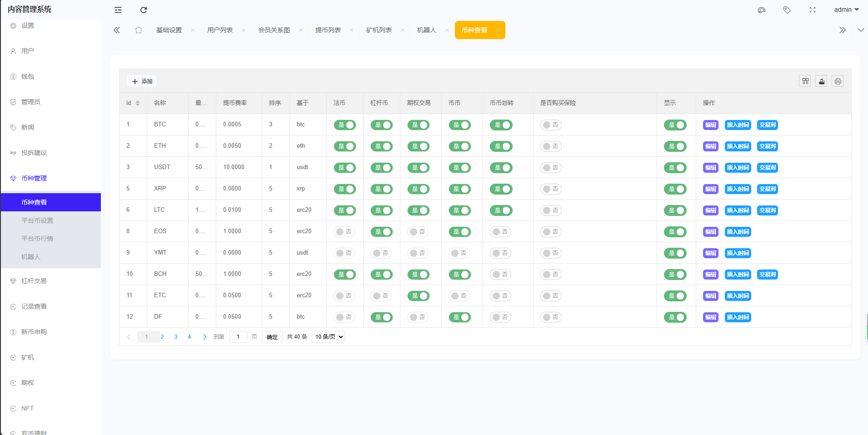Screen dimensions: 868x435
Task: Toggle 杠杆币 switch for DF row
Action: [x=382, y=317]
